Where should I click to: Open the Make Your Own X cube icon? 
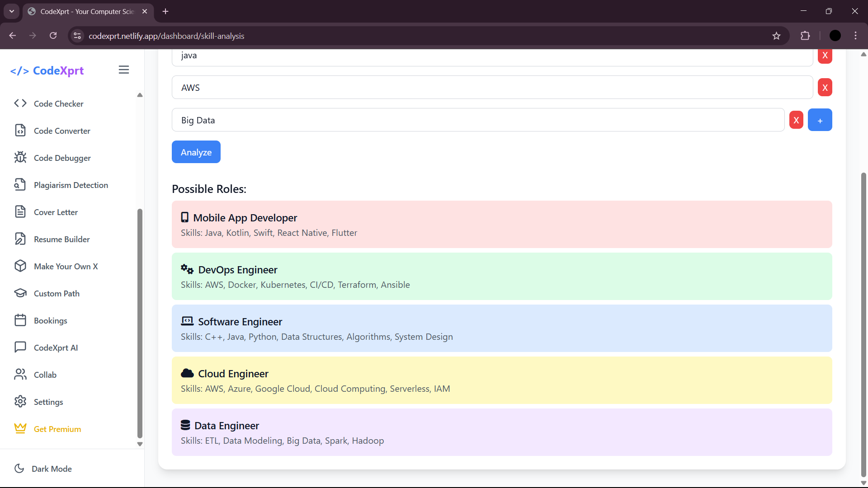(x=20, y=266)
